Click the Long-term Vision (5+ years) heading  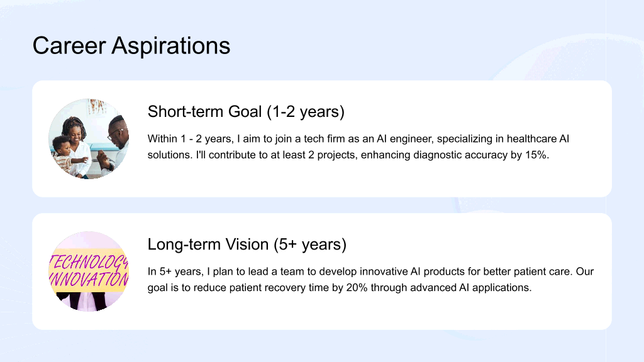coord(247,244)
